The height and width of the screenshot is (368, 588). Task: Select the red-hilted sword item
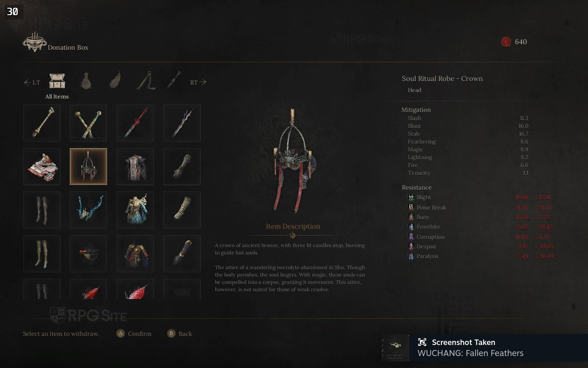(x=135, y=123)
